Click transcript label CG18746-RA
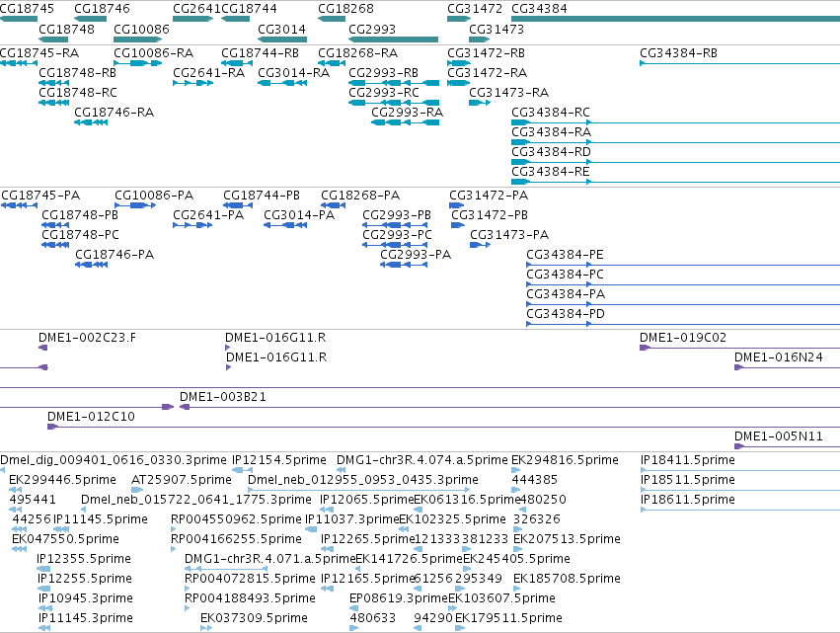Screen dimensions: 840x633 coord(115,112)
